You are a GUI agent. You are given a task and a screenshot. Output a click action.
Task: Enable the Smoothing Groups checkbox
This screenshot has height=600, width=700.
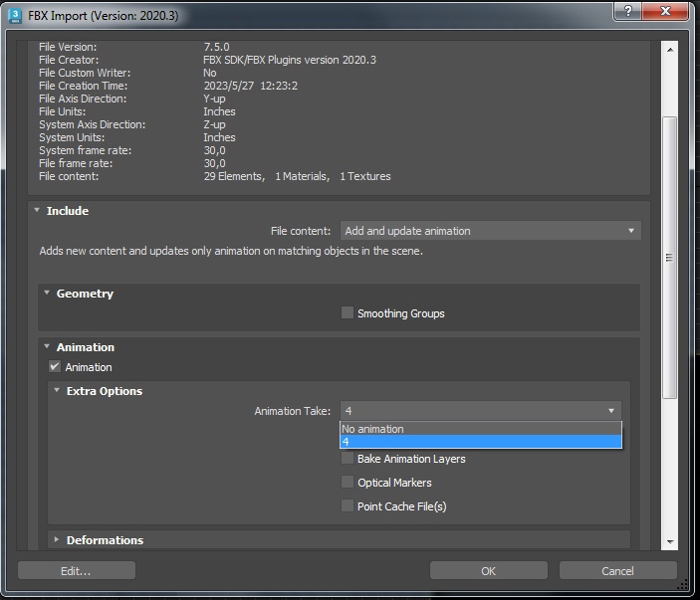(x=348, y=312)
